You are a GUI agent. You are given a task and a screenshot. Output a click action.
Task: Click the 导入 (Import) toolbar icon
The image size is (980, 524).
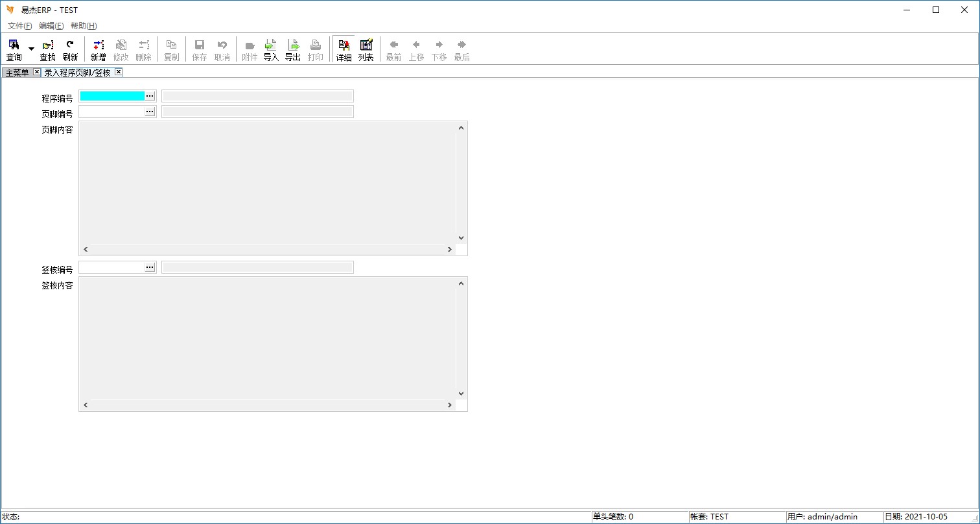pyautogui.click(x=271, y=49)
